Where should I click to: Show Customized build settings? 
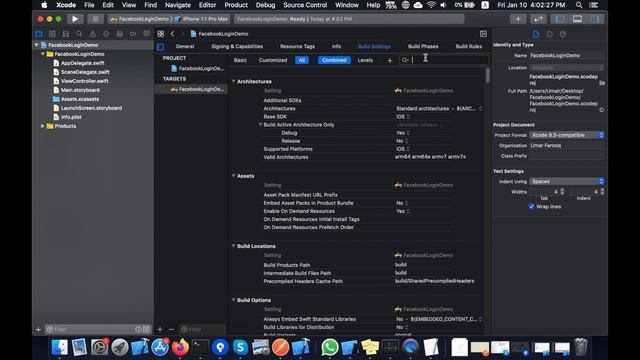point(273,60)
